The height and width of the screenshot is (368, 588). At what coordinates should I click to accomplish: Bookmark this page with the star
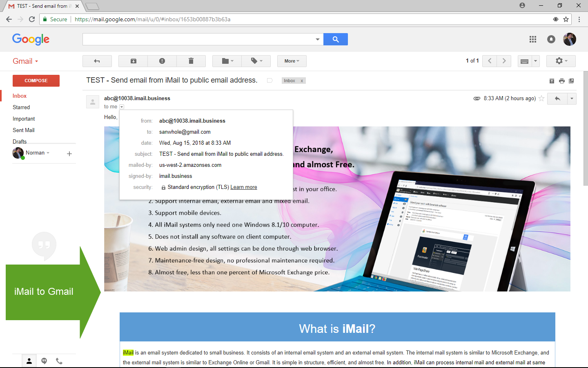pos(566,19)
